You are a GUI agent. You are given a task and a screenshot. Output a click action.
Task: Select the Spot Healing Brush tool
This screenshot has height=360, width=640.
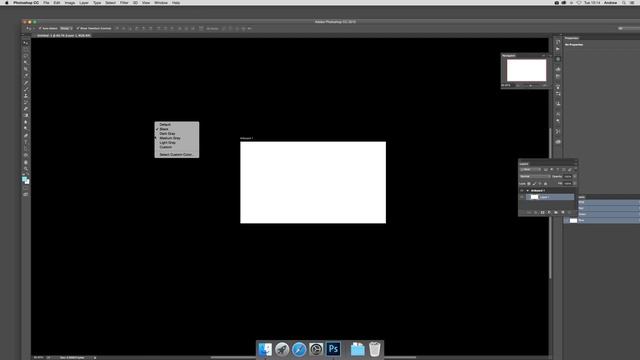coord(26,83)
